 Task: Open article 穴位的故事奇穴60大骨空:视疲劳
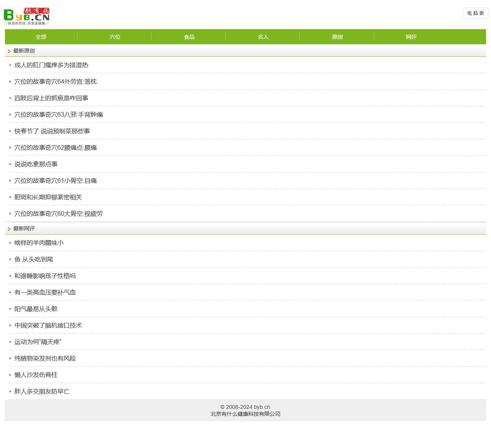(x=59, y=214)
